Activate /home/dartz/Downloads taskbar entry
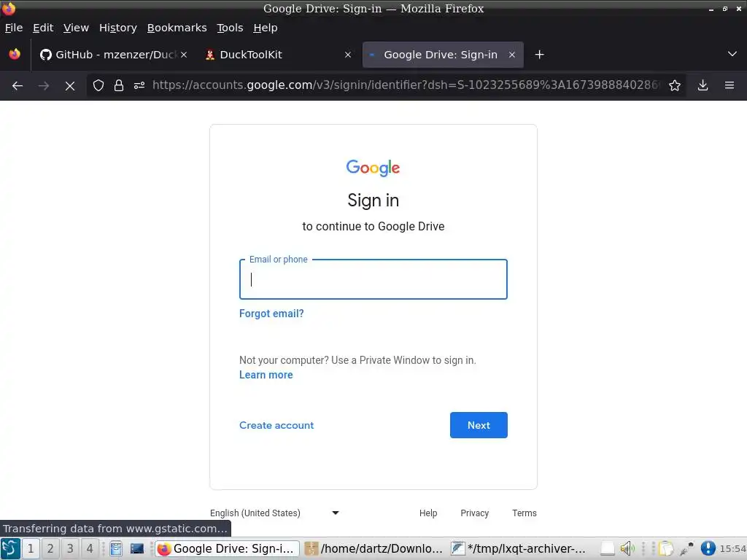The image size is (747, 560). click(x=375, y=548)
